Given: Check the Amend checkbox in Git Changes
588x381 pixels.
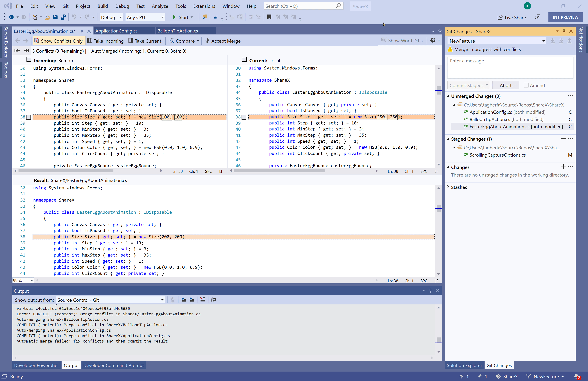Looking at the screenshot, I should [x=526, y=85].
